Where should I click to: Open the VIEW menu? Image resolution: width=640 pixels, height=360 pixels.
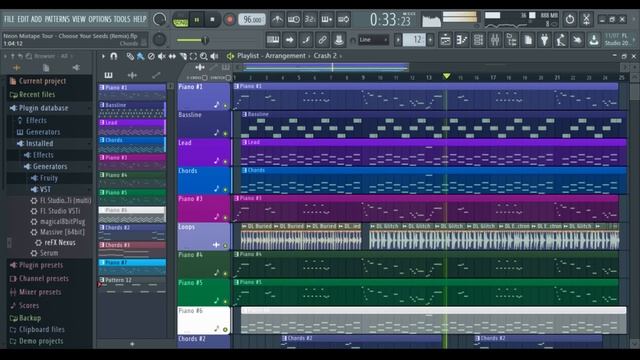pyautogui.click(x=79, y=19)
